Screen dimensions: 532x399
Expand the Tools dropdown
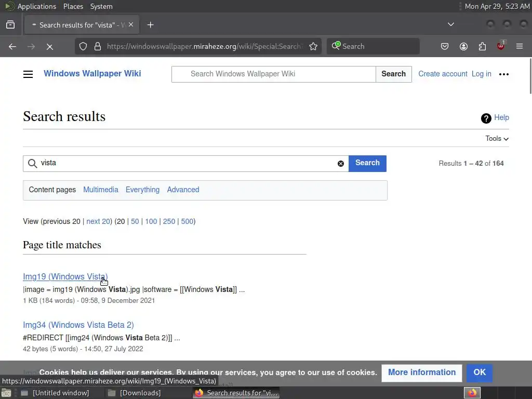pyautogui.click(x=497, y=138)
